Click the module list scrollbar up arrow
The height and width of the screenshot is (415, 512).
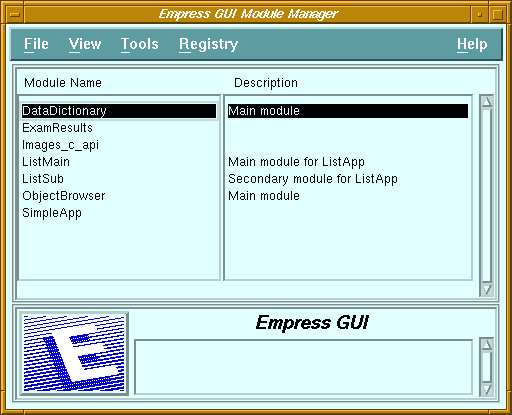coord(487,102)
